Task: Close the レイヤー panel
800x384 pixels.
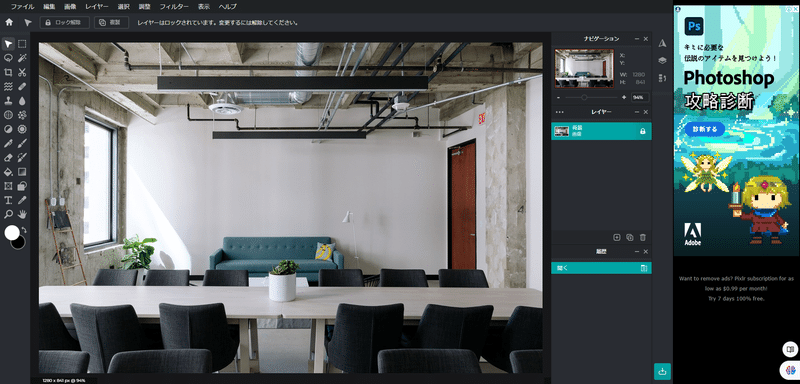Action: [645, 112]
